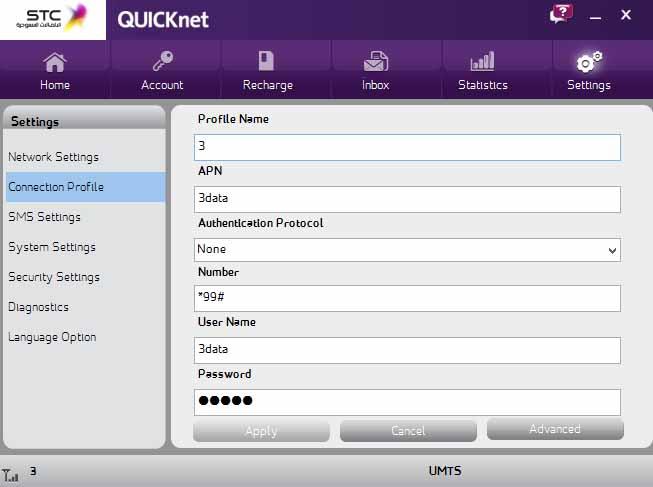Open the Advanced settings button
653x487 pixels.
click(555, 429)
